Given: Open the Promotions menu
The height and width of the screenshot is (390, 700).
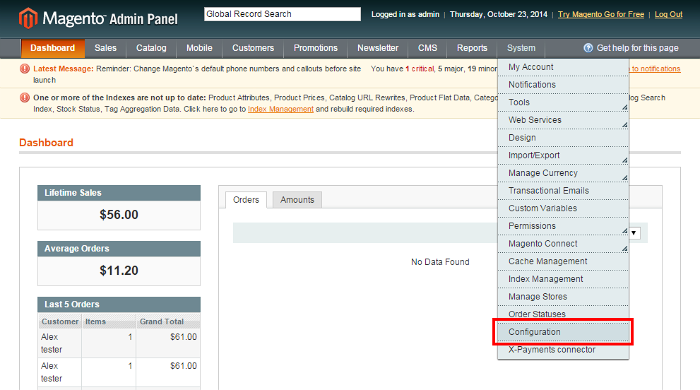Looking at the screenshot, I should click(316, 48).
